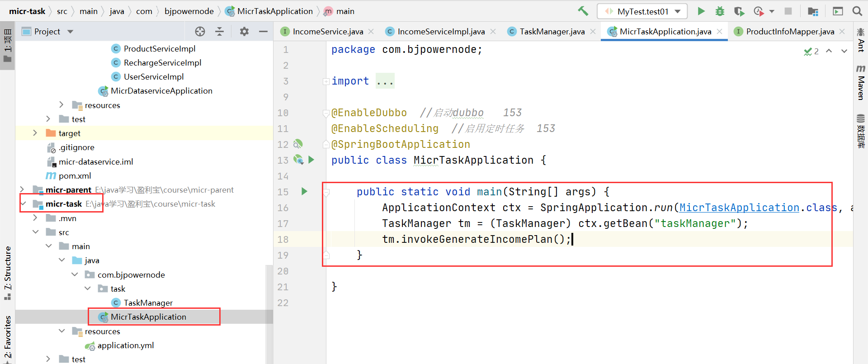The image size is (868, 364).
Task: Go to next highlighted problem arrow
Action: 844,51
